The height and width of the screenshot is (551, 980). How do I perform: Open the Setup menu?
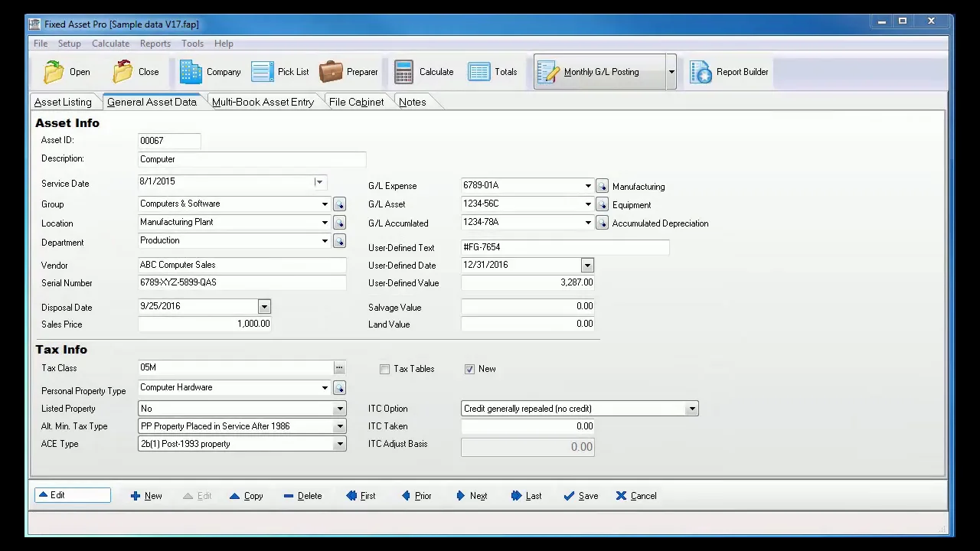[69, 44]
